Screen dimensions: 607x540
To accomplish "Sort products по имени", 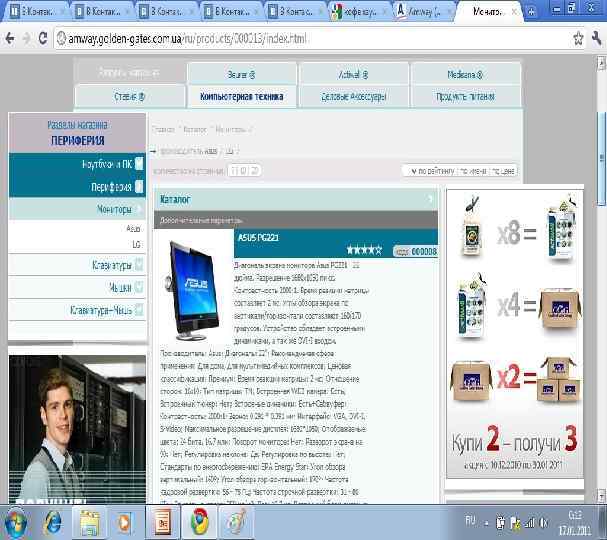I will click(x=474, y=171).
